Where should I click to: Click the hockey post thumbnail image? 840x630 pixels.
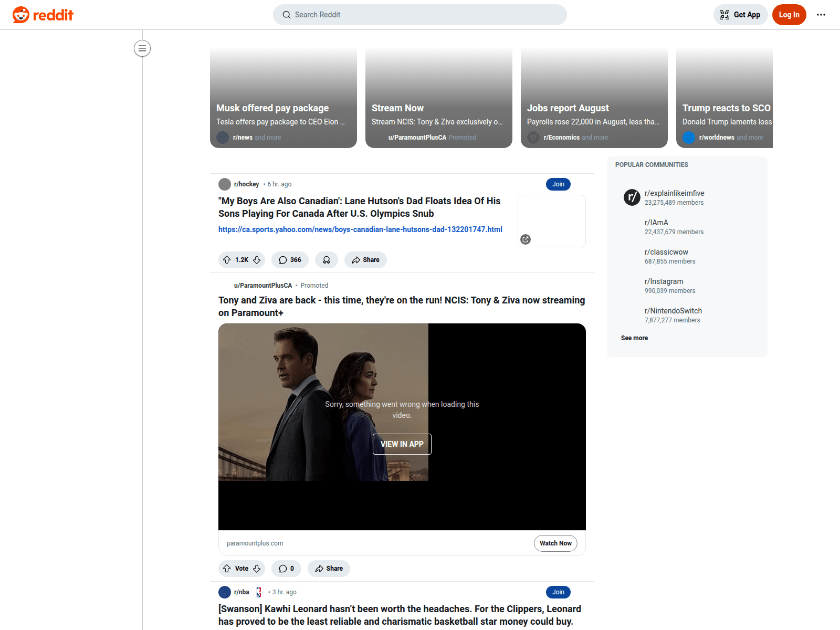coord(552,221)
